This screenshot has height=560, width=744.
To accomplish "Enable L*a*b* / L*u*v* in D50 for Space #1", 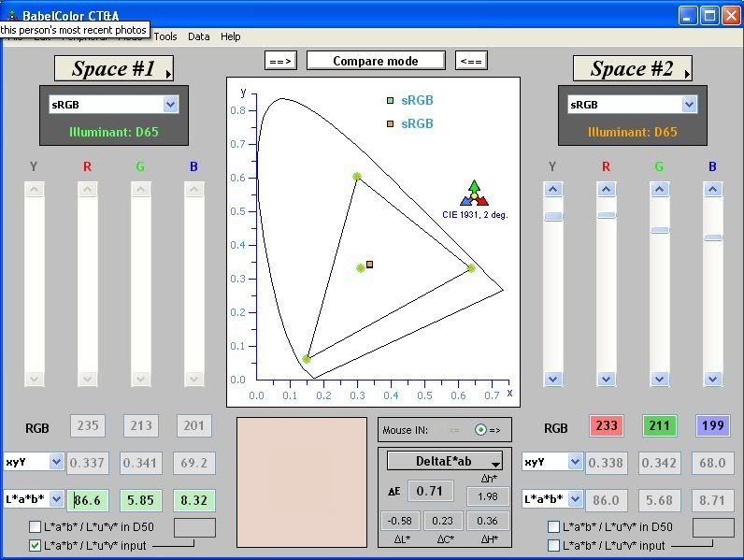I will pyautogui.click(x=36, y=527).
